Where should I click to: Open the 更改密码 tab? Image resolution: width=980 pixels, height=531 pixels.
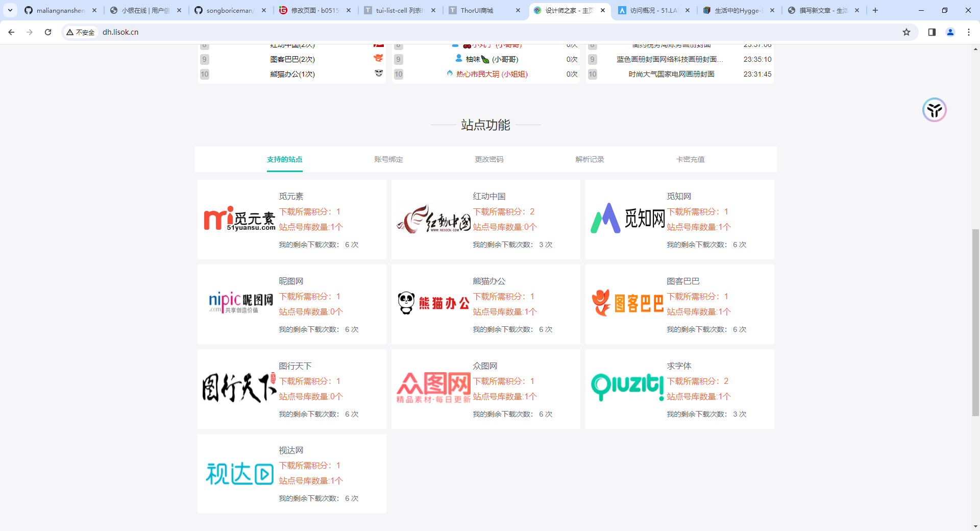(x=489, y=159)
